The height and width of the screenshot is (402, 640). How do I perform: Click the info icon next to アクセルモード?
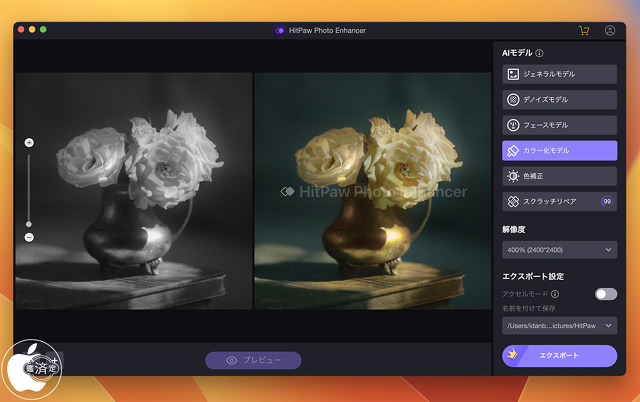(x=555, y=294)
